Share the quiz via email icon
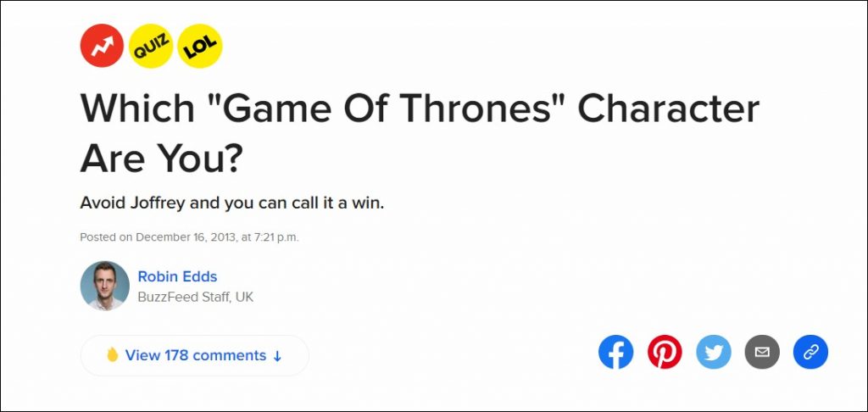 pos(762,352)
